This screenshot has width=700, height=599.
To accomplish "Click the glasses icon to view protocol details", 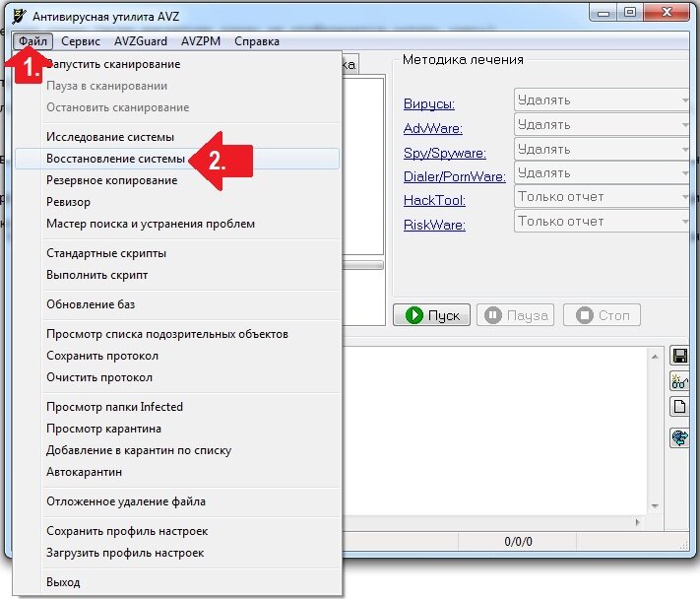I will coord(680,381).
